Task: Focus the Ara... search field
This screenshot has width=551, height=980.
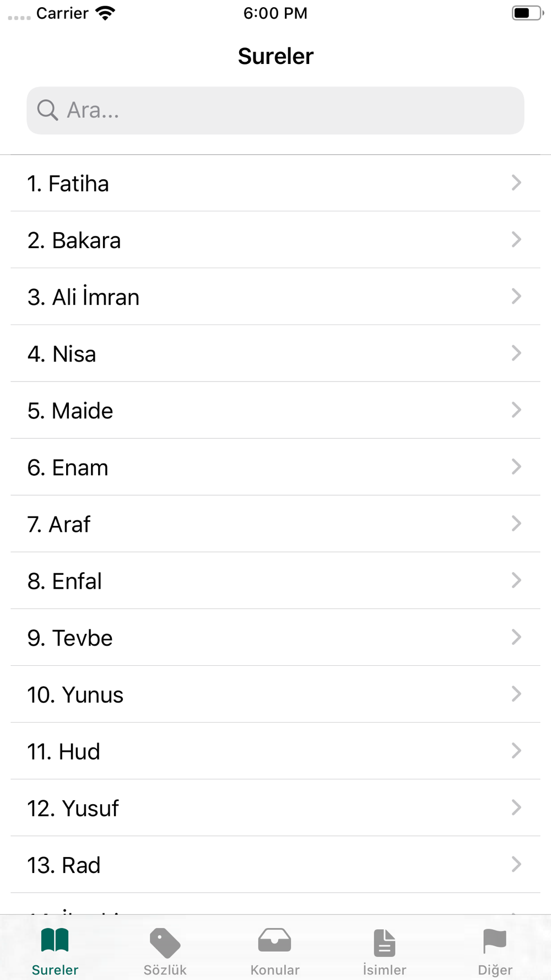Action: tap(275, 110)
